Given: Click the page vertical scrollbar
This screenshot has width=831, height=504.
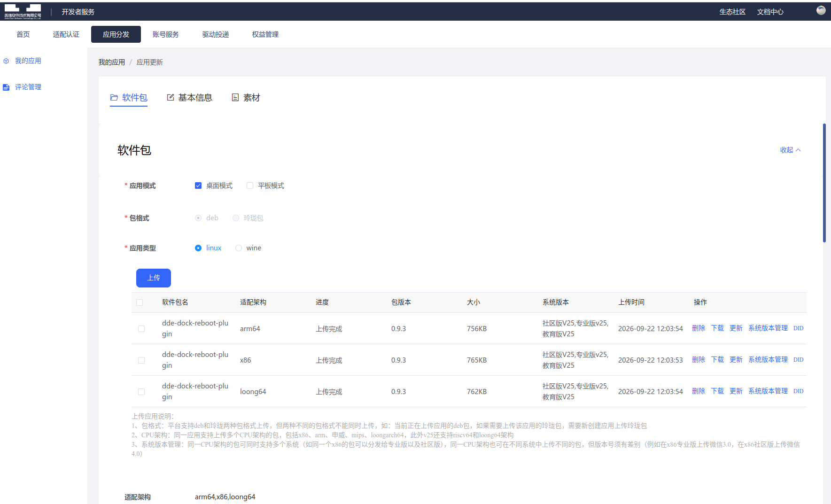Looking at the screenshot, I should point(824,183).
